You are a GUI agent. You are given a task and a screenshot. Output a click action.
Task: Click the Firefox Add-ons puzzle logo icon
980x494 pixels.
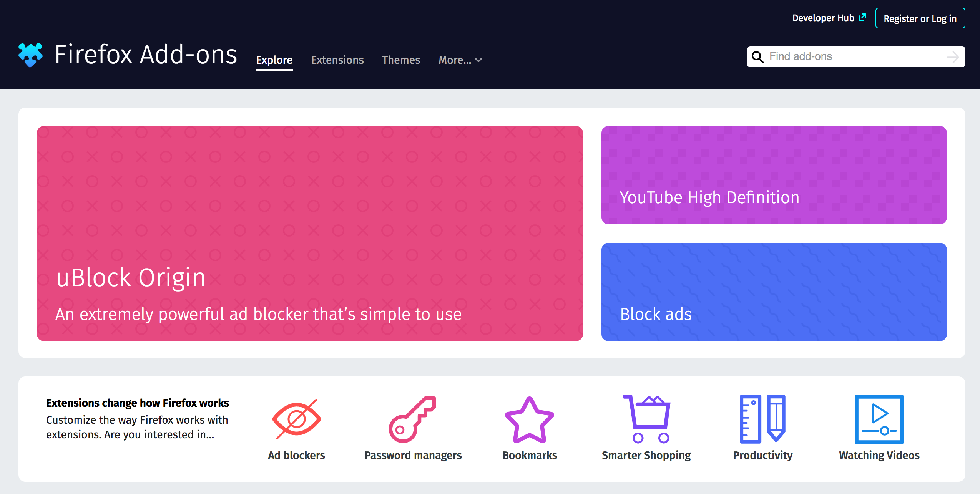[x=30, y=55]
